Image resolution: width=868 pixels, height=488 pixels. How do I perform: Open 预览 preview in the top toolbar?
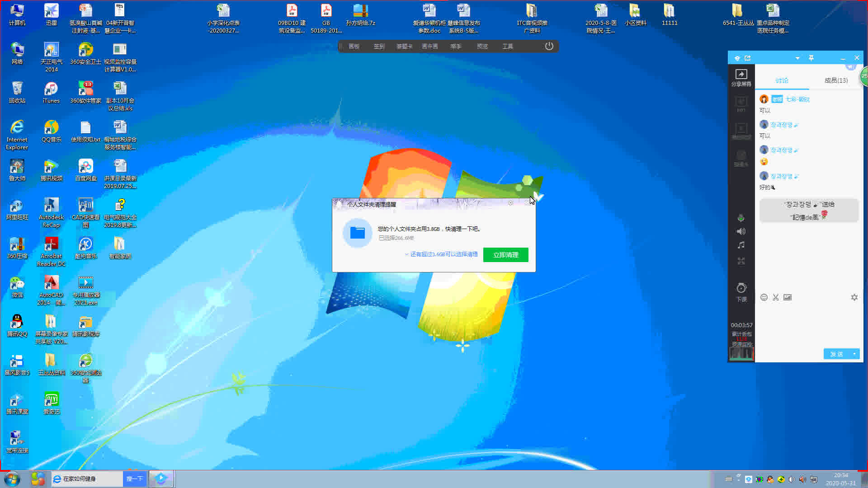482,46
